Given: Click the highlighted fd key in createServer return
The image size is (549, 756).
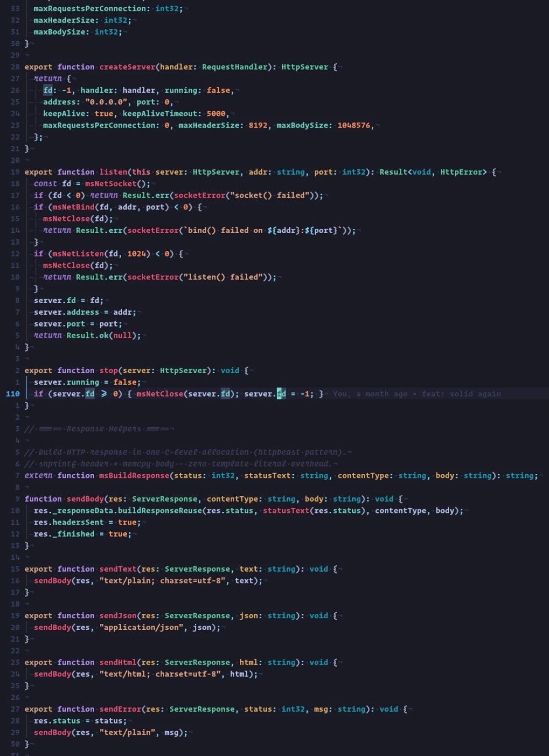Looking at the screenshot, I should pyautogui.click(x=48, y=90).
